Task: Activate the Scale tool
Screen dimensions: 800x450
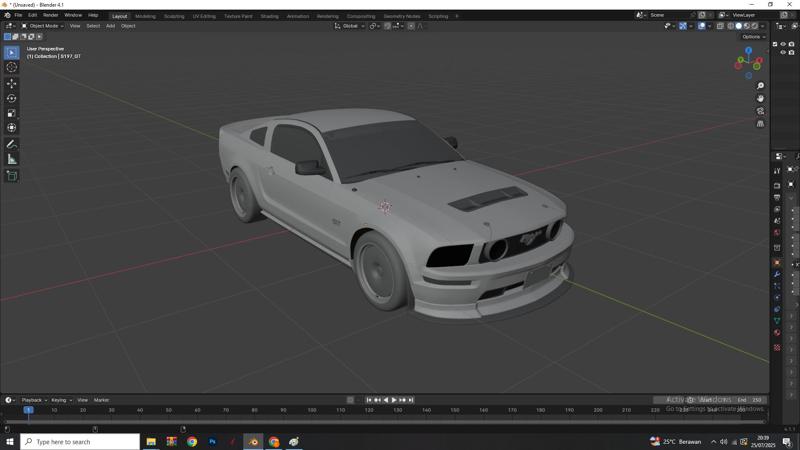Action: (12, 113)
